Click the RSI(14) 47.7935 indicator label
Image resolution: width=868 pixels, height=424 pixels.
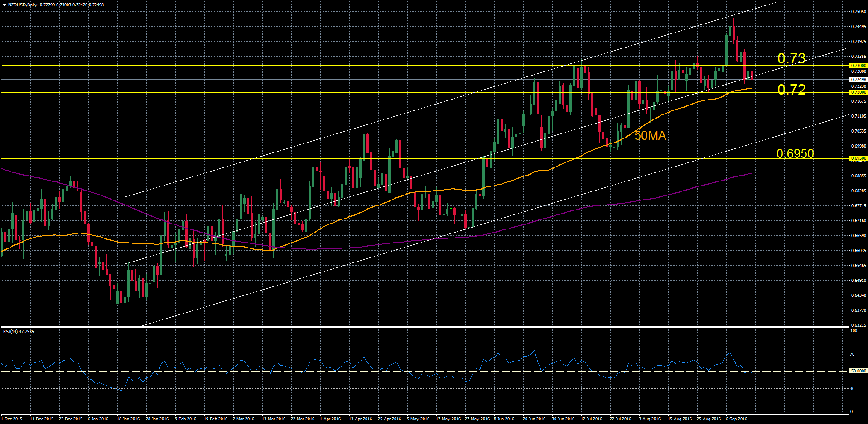pos(19,332)
